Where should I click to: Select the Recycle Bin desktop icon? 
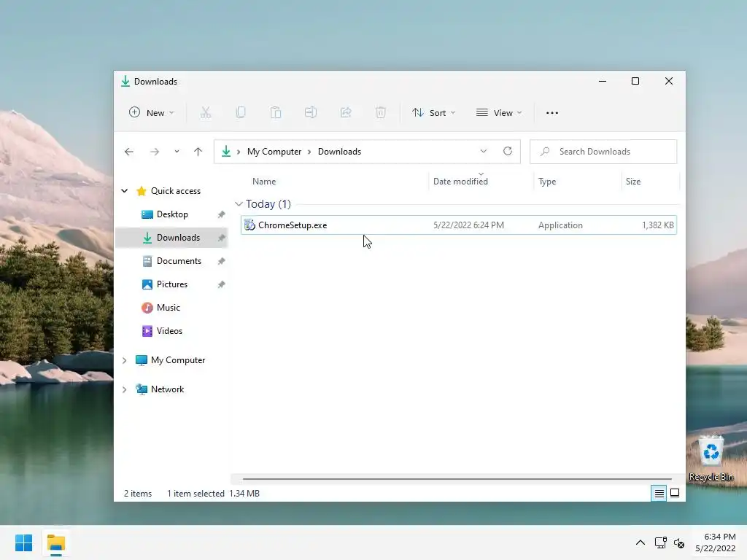click(x=711, y=459)
